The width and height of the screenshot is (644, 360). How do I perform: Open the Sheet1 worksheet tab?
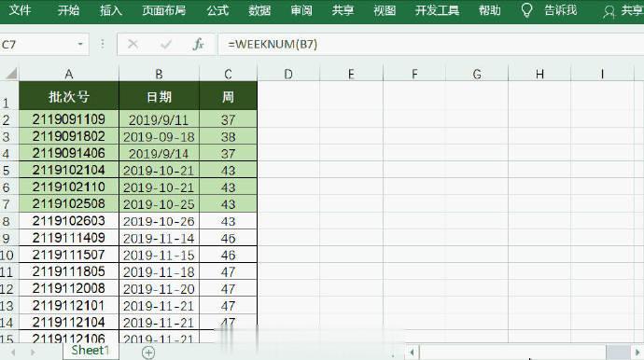click(91, 351)
